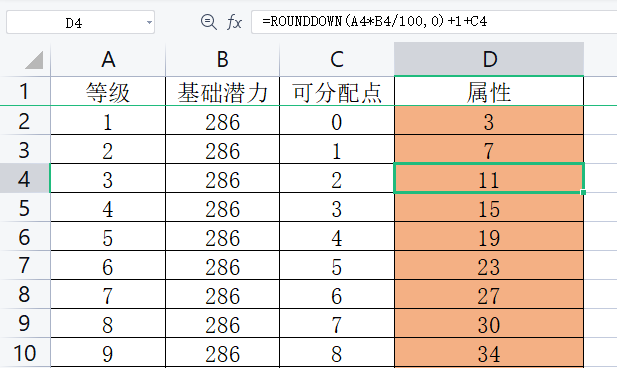Click the Select All corner triangle
617x368 pixels.
click(x=34, y=60)
